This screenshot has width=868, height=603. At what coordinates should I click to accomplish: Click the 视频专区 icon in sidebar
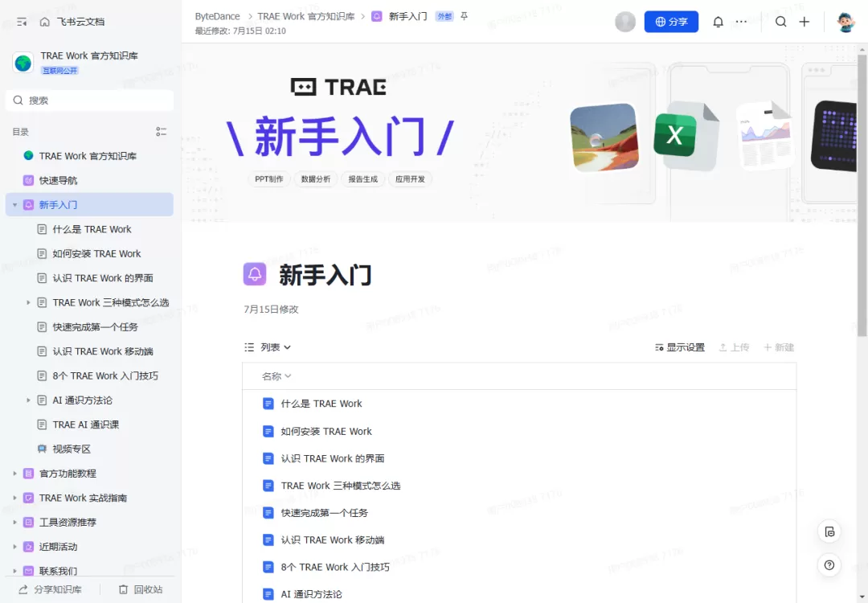(x=42, y=449)
